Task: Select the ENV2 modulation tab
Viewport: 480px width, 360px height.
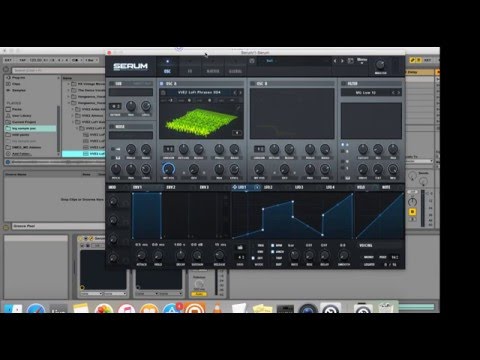Action: pos(171,187)
